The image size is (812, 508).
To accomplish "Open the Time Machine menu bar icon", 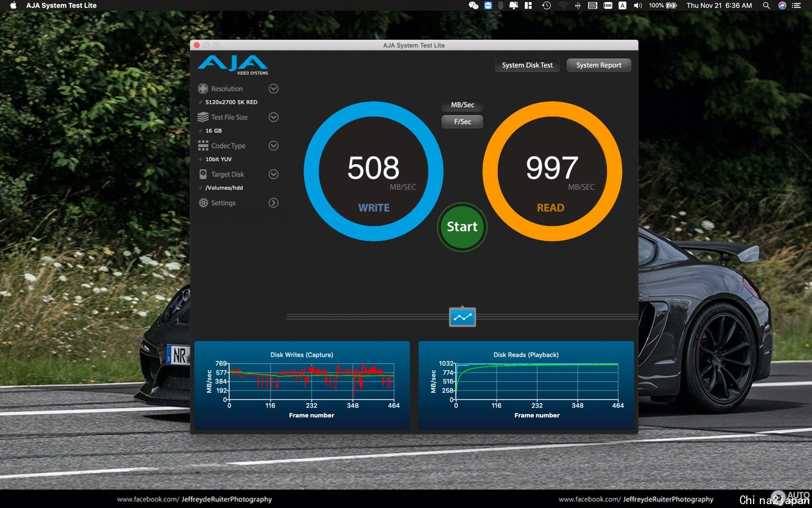I will click(x=547, y=5).
